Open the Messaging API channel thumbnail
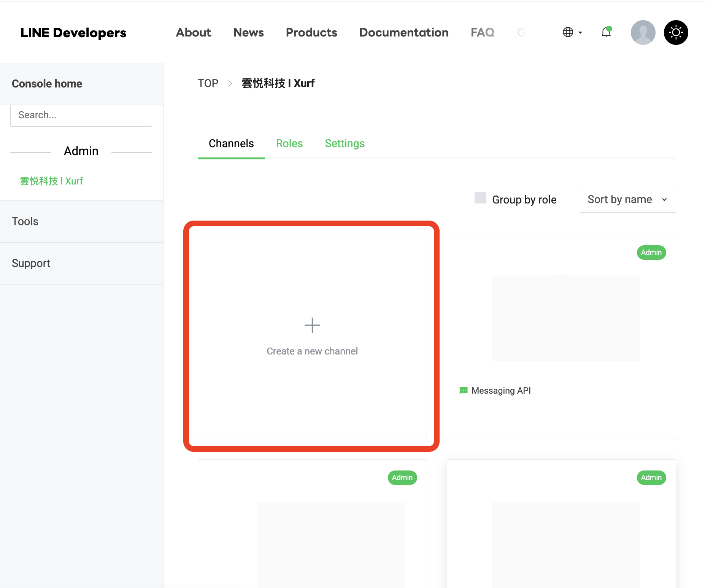The height and width of the screenshot is (588, 705). click(x=565, y=318)
